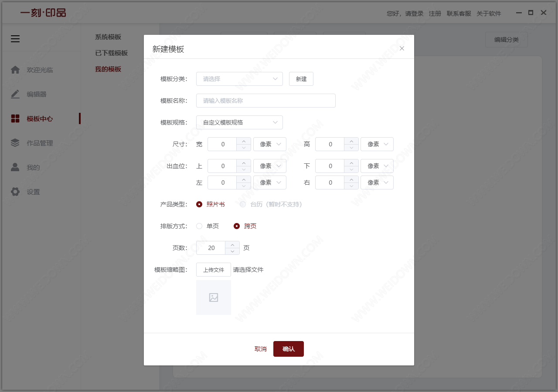Decrease the right 右 bleed value
The image size is (558, 392).
(351, 186)
